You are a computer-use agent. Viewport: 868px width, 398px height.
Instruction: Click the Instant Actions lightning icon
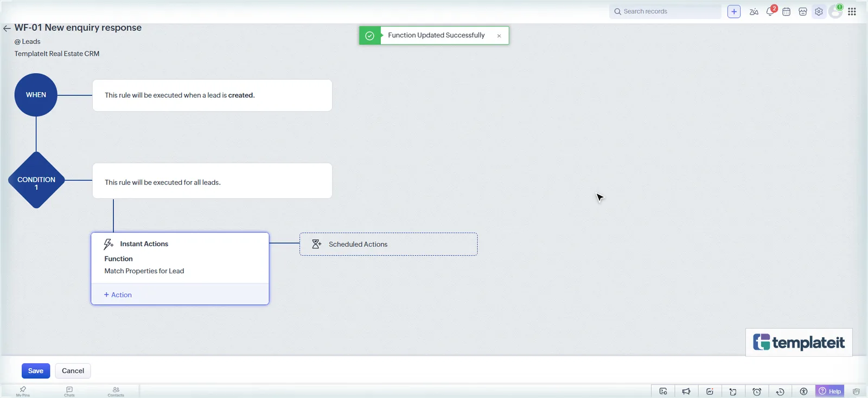click(108, 244)
